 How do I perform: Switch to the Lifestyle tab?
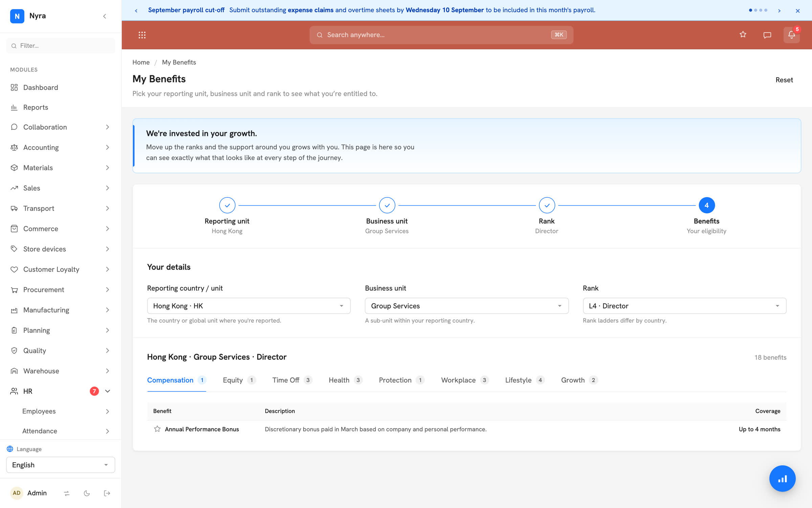524,380
